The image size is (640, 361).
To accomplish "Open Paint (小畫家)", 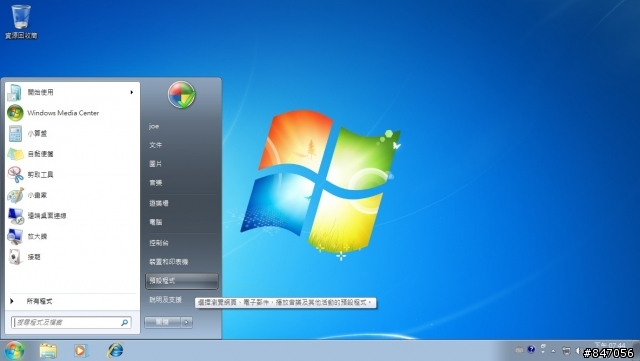I will tap(71, 195).
